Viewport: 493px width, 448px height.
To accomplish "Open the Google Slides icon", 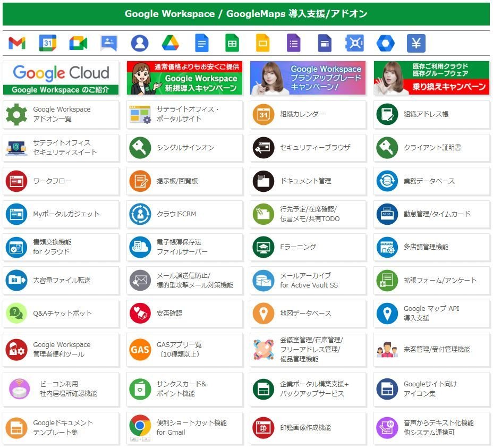I will 263,43.
